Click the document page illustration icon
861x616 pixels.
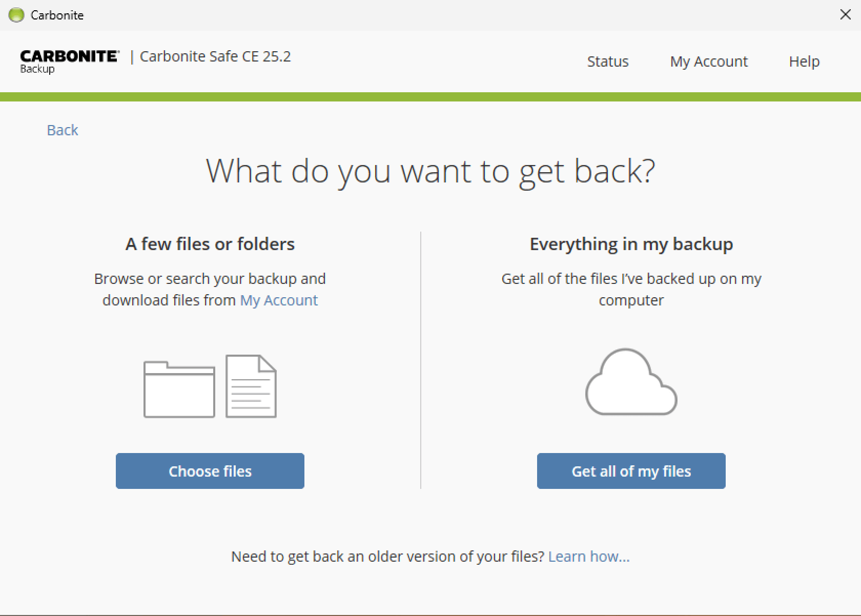(x=251, y=386)
